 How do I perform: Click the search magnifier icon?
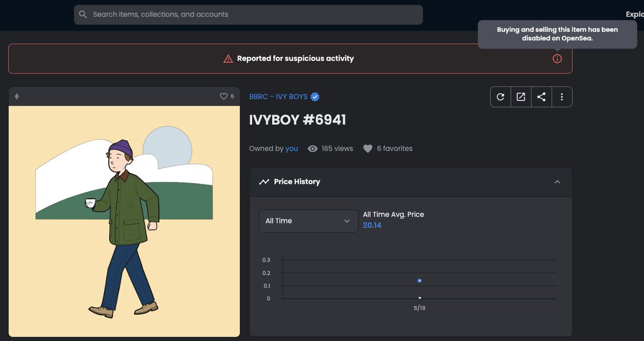point(83,14)
